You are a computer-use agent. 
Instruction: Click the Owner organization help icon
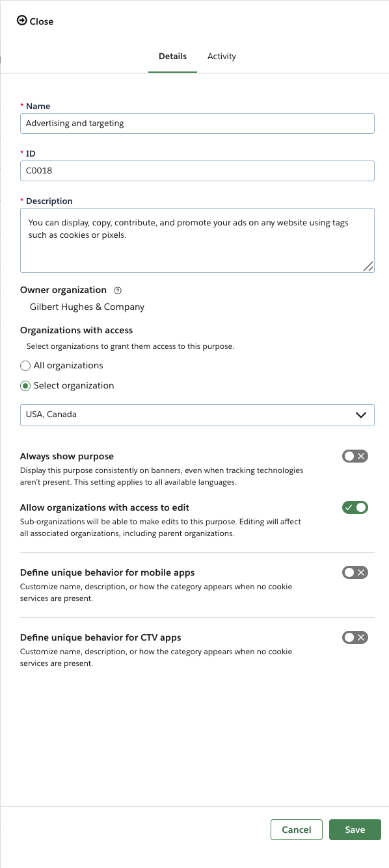point(118,290)
